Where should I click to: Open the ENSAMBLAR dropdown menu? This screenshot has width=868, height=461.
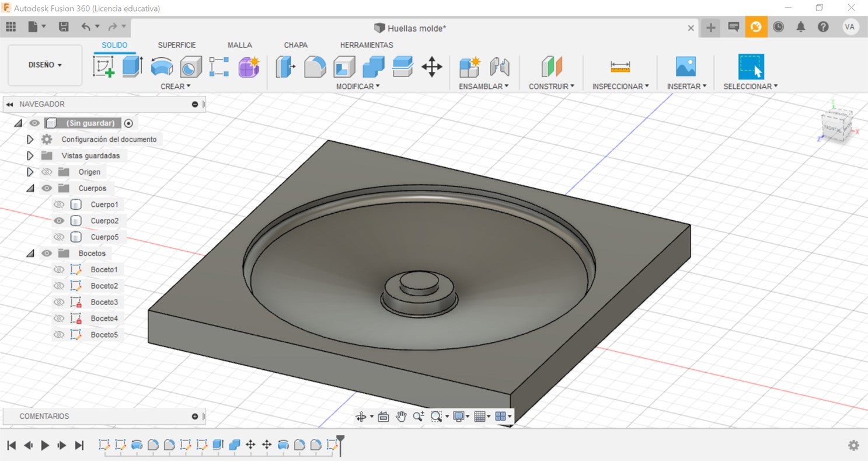tap(483, 86)
